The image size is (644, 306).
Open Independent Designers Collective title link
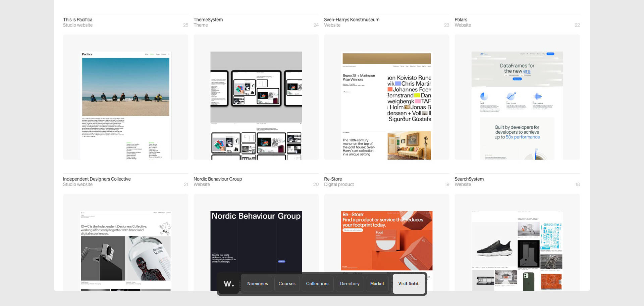(x=97, y=179)
